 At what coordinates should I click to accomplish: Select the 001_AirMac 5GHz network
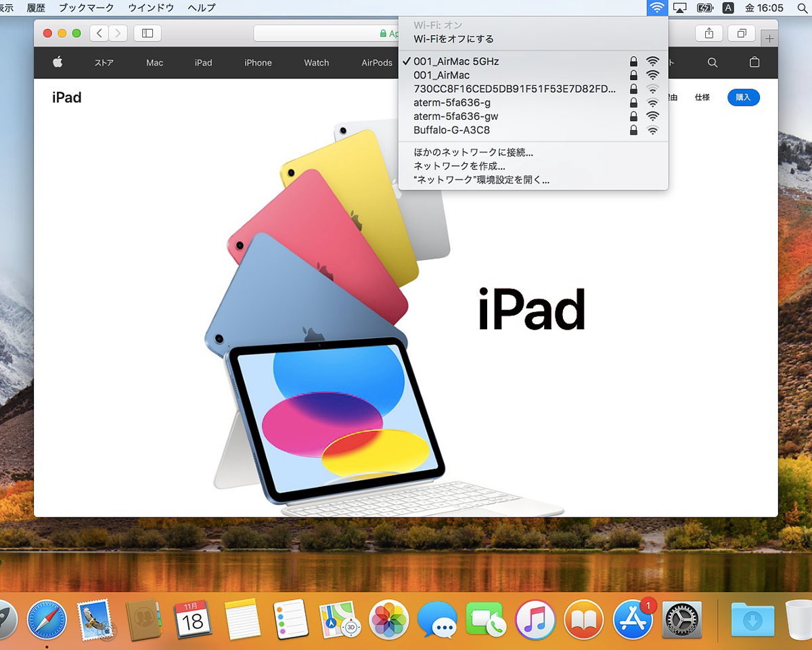[x=533, y=62]
